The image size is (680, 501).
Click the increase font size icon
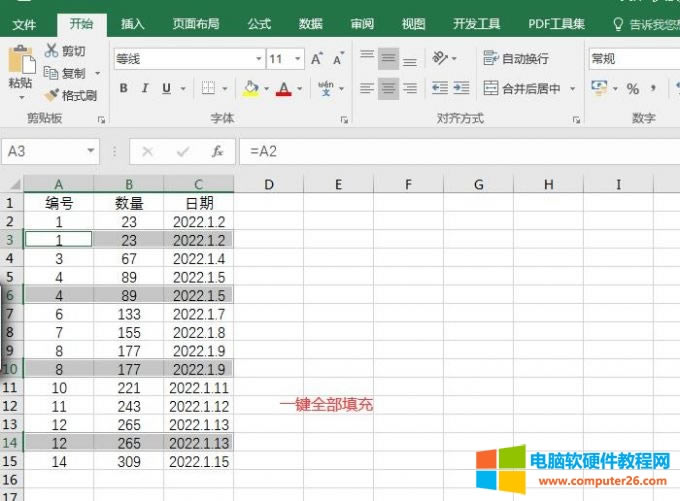(316, 59)
